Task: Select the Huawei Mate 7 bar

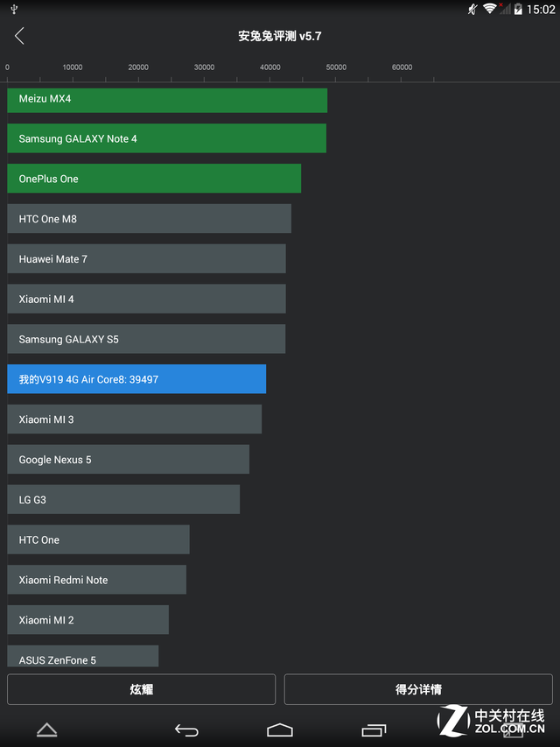Action: 146,258
